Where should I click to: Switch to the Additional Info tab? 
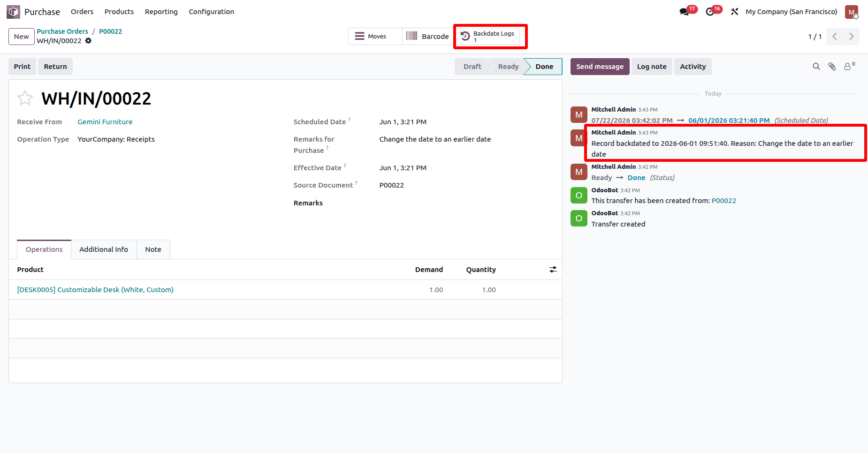click(x=104, y=249)
